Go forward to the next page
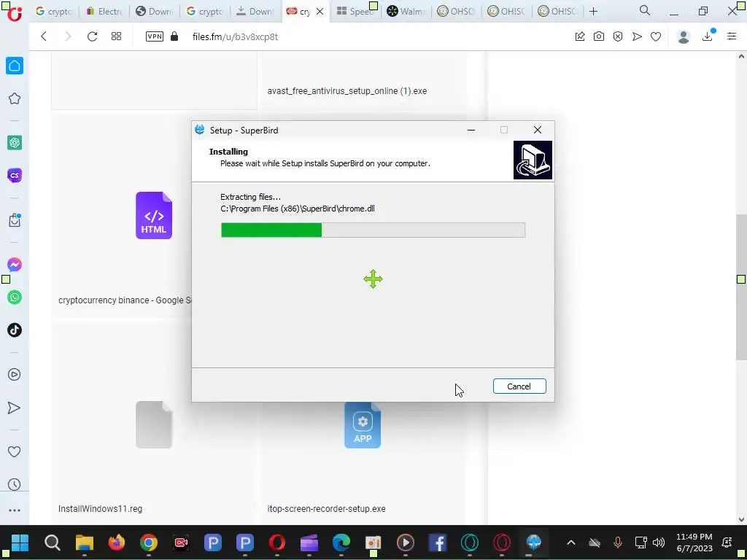Image resolution: width=747 pixels, height=560 pixels. [68, 36]
